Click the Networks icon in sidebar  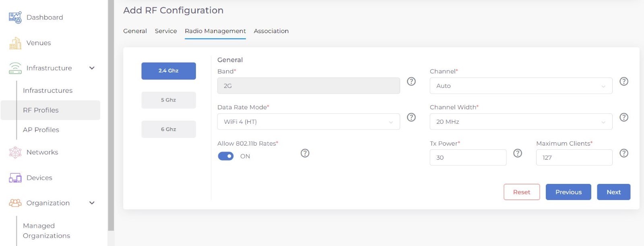pos(15,152)
